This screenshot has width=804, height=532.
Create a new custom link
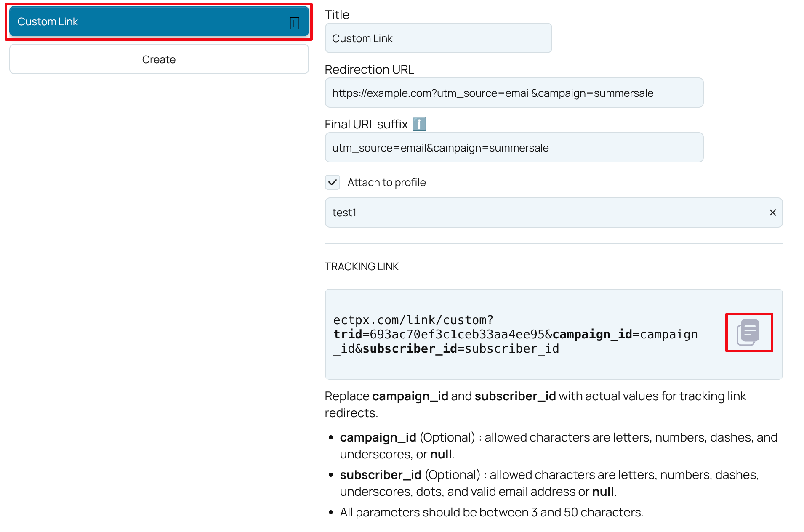coord(159,59)
